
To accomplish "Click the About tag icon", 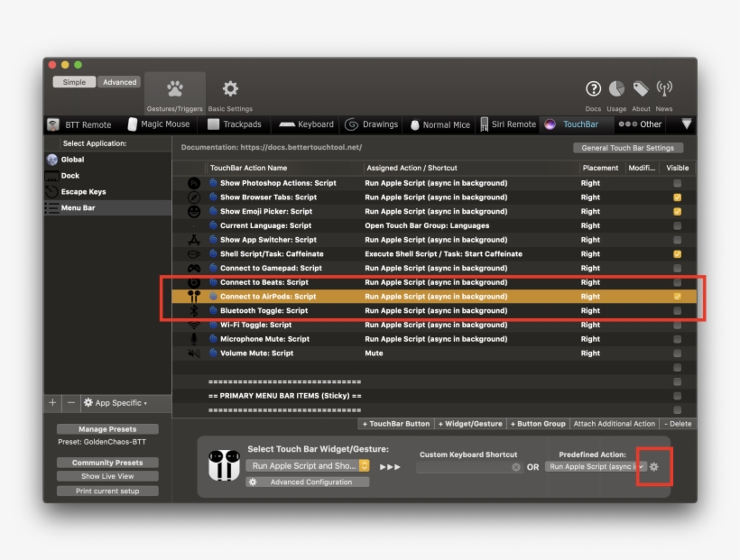I will tap(641, 88).
